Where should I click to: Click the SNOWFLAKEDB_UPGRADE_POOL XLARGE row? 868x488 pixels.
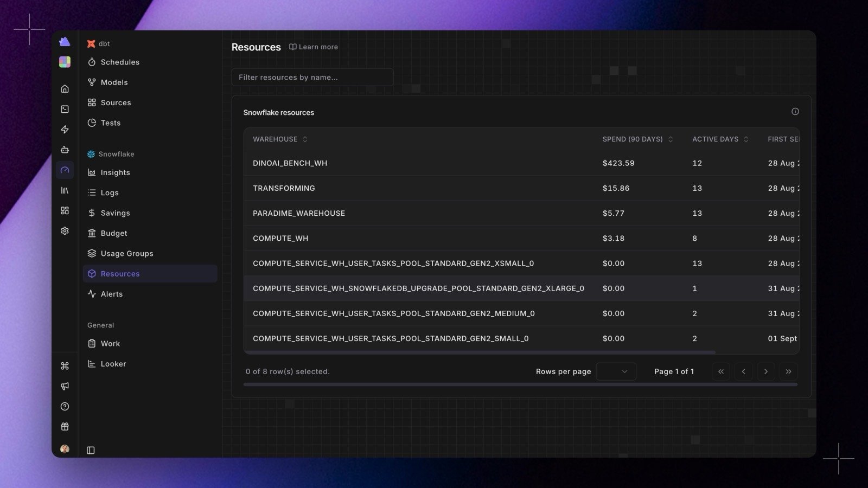(x=521, y=288)
